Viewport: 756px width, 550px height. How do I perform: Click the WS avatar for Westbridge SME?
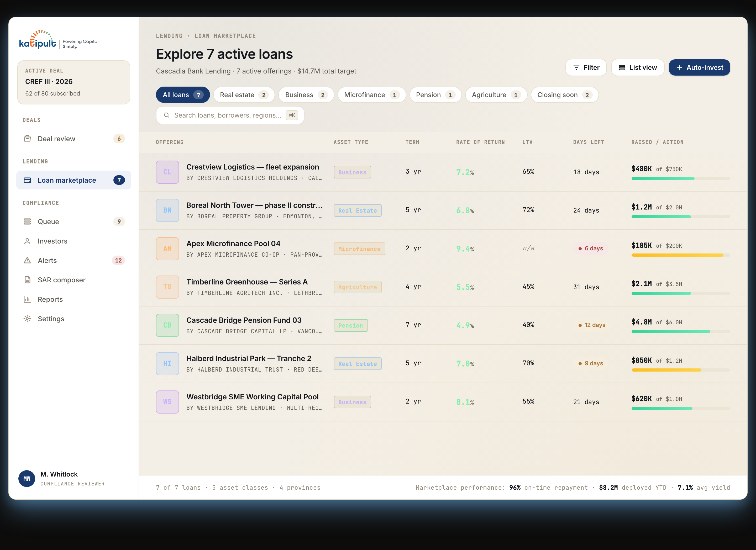[x=167, y=402]
